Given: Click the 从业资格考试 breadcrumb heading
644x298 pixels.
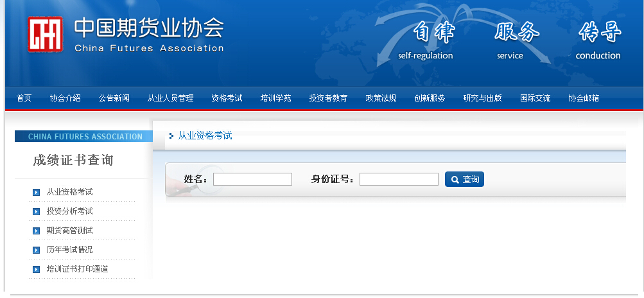Looking at the screenshot, I should click(x=205, y=136).
